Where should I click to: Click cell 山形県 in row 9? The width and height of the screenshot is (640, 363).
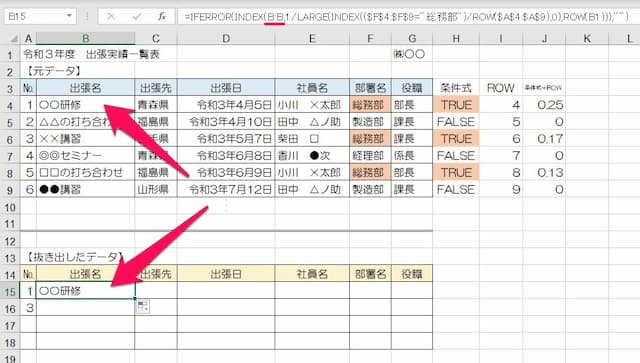click(156, 189)
